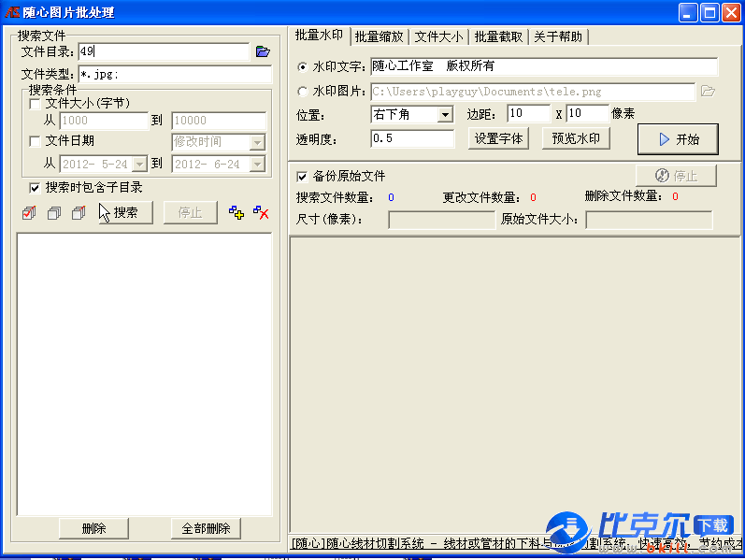Browse for 水印图片 file folder icon
The width and height of the screenshot is (745, 560).
(708, 91)
